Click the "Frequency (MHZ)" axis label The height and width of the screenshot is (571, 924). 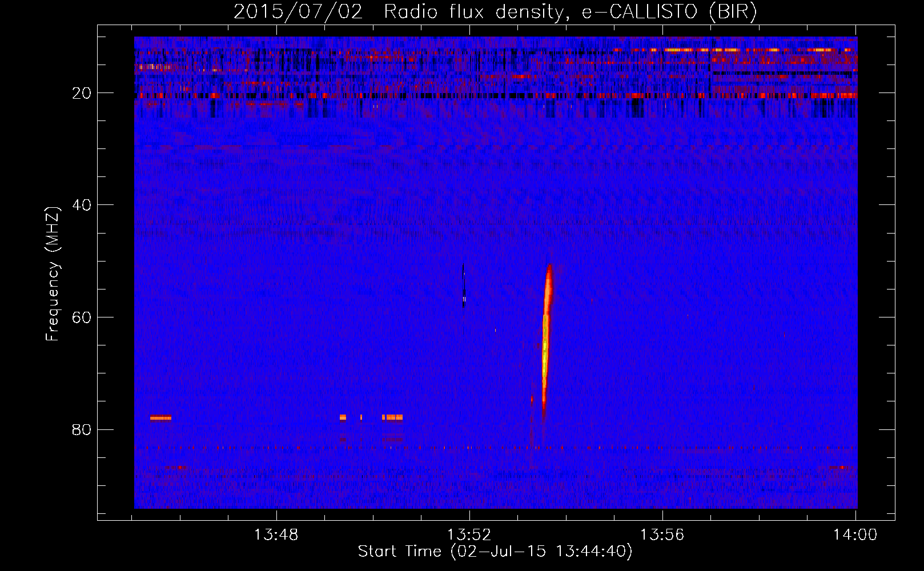[x=53, y=274]
